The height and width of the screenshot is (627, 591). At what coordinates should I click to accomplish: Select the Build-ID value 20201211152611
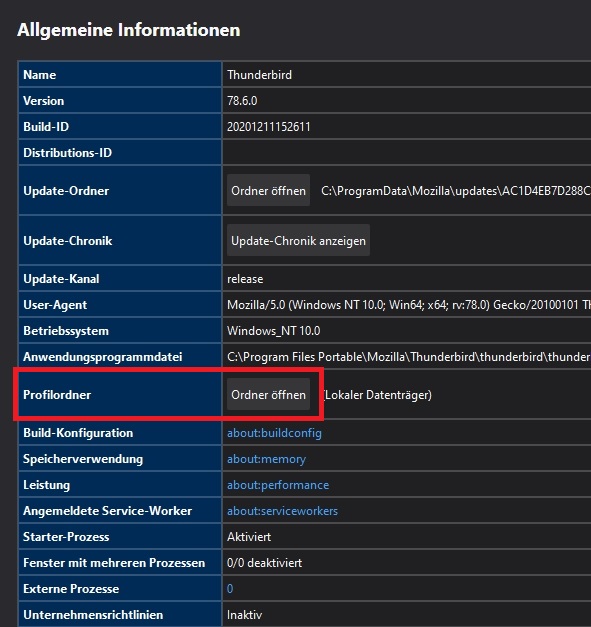[x=269, y=127]
